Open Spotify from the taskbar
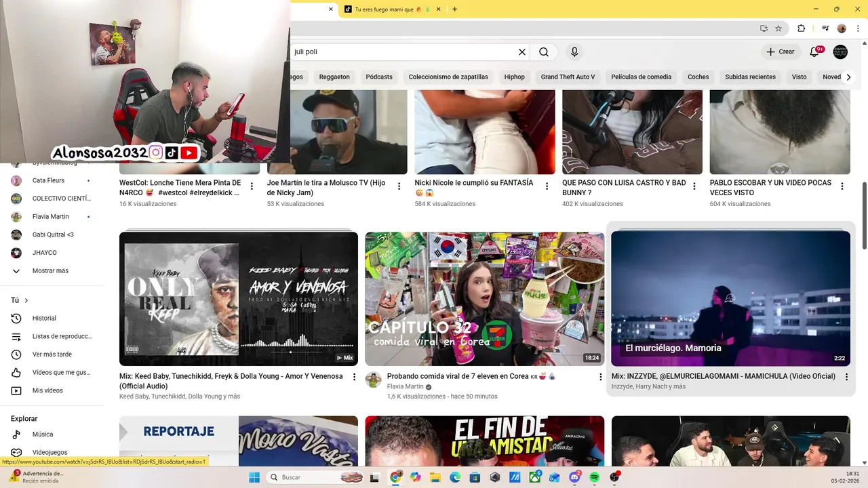868x488 pixels. pyautogui.click(x=595, y=477)
